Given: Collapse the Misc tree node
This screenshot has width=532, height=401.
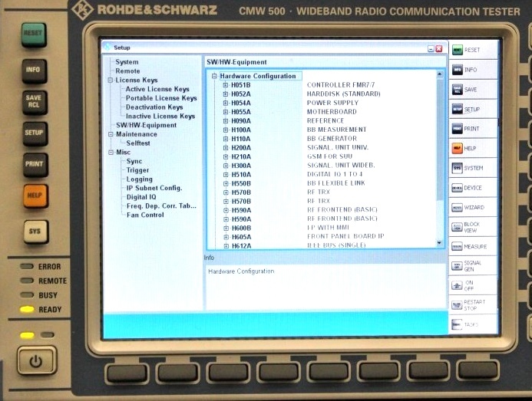Looking at the screenshot, I should 111,153.
